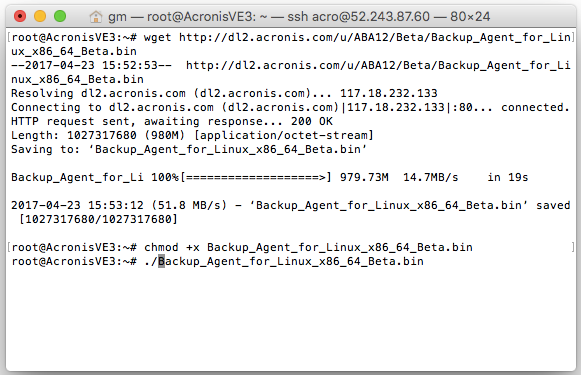
Task: Click the second dl2.acronis.com URL after timestamp
Action: pos(378,65)
